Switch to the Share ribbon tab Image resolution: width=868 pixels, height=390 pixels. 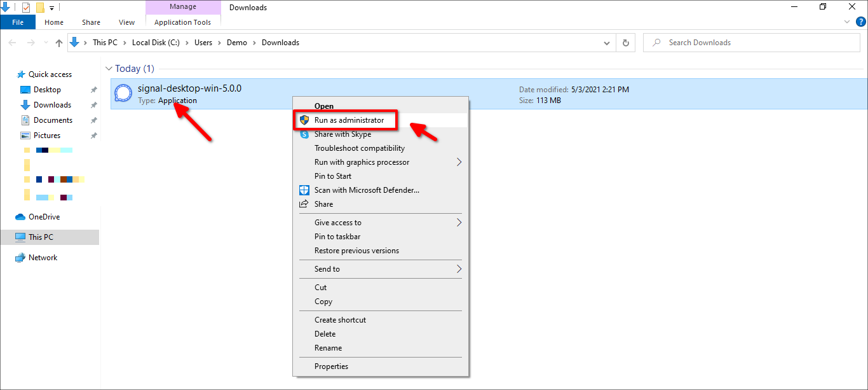[x=91, y=22]
